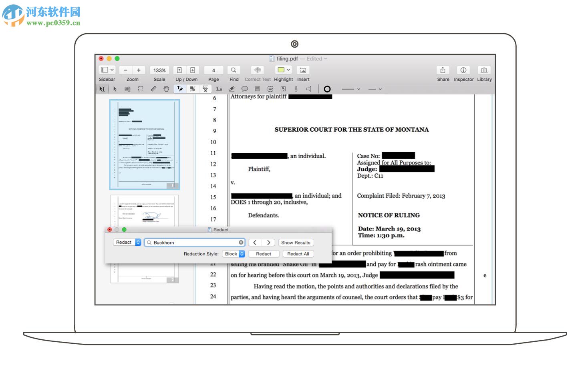
Task: Select the speech bubble note tool
Action: coord(245,89)
